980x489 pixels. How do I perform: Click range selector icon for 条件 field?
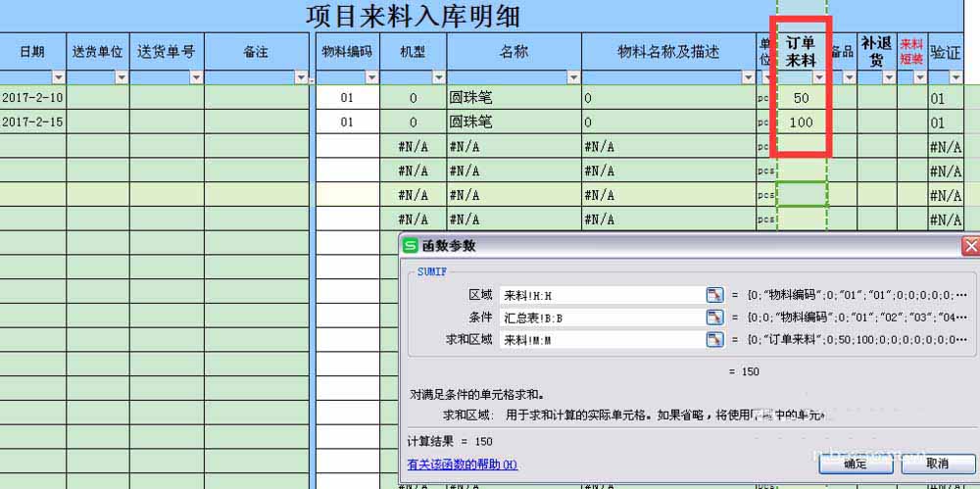714,317
